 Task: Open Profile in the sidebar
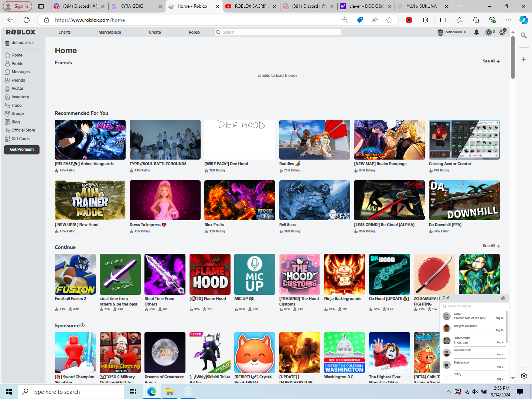14,64
